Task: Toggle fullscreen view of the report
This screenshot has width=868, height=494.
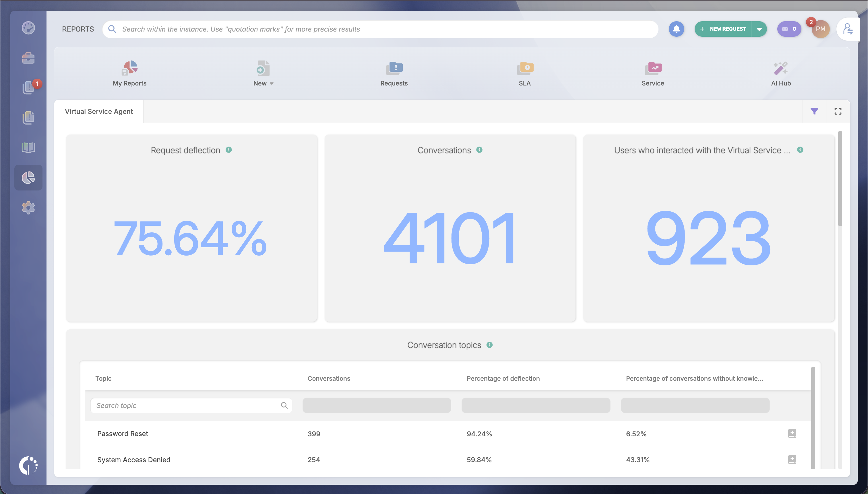Action: coord(838,111)
